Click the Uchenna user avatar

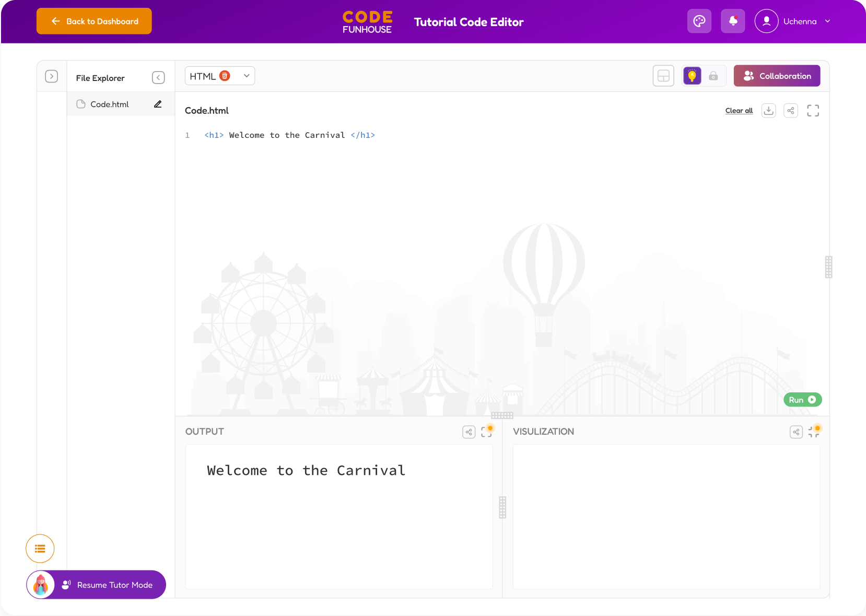(766, 21)
